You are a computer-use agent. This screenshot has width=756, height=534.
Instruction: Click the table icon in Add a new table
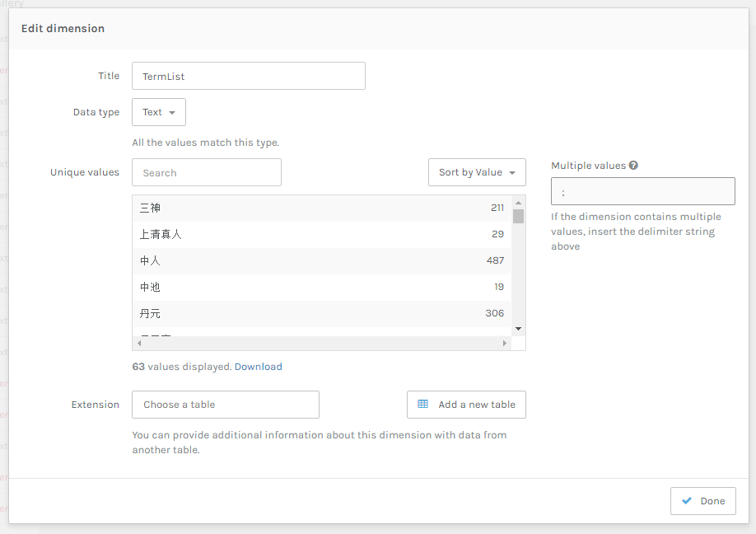423,405
